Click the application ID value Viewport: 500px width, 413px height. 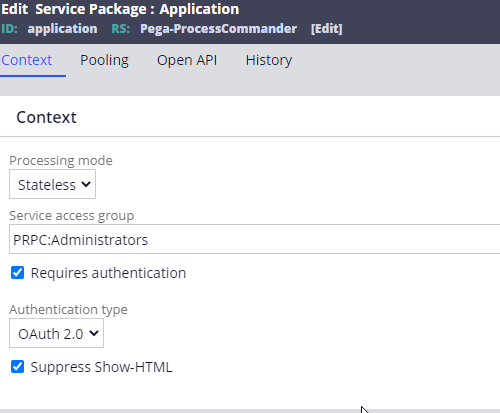click(x=62, y=29)
